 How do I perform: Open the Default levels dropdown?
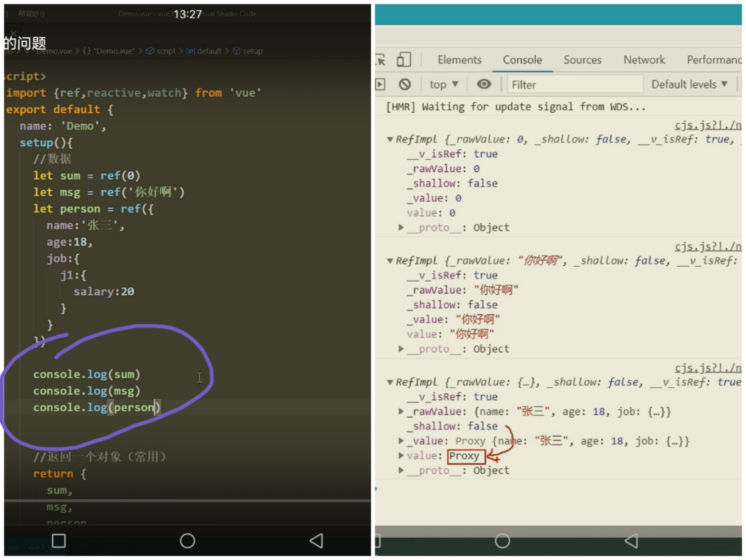pyautogui.click(x=689, y=84)
